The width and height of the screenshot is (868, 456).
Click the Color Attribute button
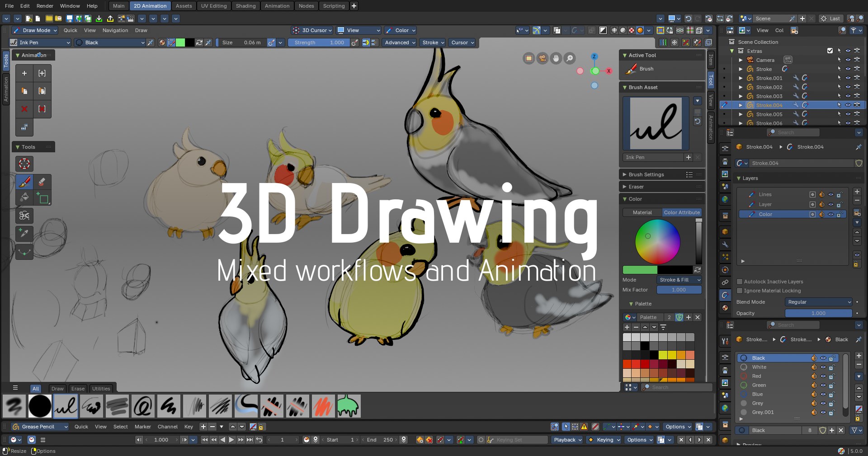coord(681,212)
